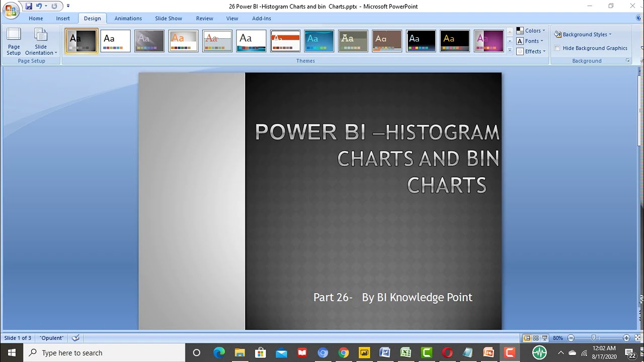This screenshot has width=644, height=362.
Task: Switch to the Insert tab
Action: [x=63, y=18]
